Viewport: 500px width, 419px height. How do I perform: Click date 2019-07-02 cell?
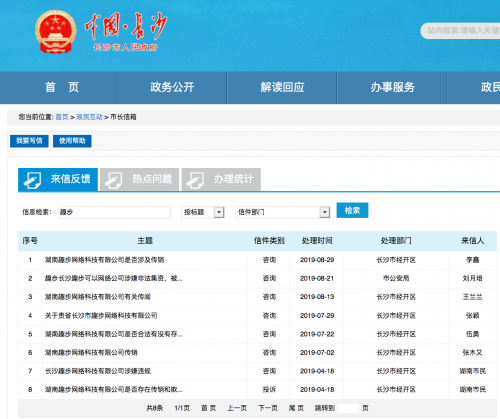click(317, 353)
